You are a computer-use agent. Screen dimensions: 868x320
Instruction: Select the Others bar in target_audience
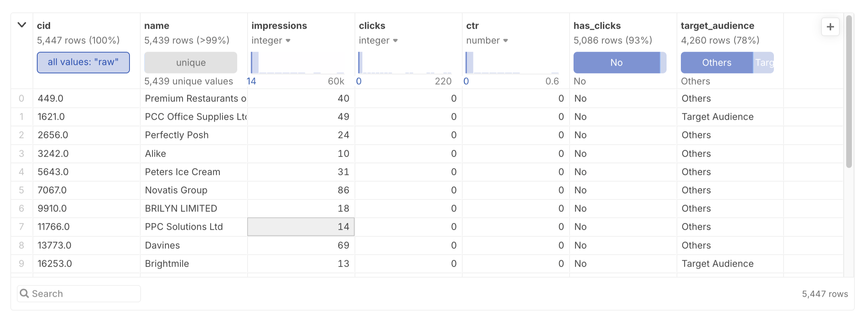(716, 63)
